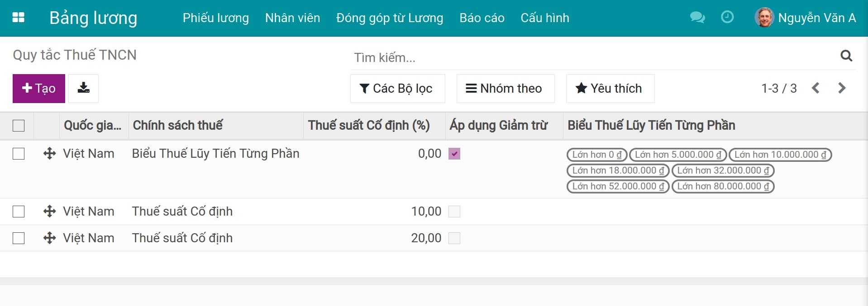Open the activities clock icon
This screenshot has width=868, height=306.
point(726,18)
